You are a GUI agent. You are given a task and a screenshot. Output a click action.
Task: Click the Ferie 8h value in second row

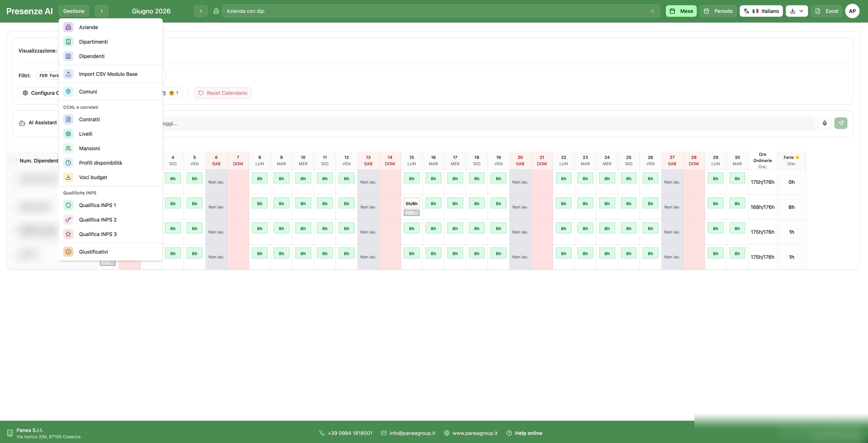coord(791,207)
